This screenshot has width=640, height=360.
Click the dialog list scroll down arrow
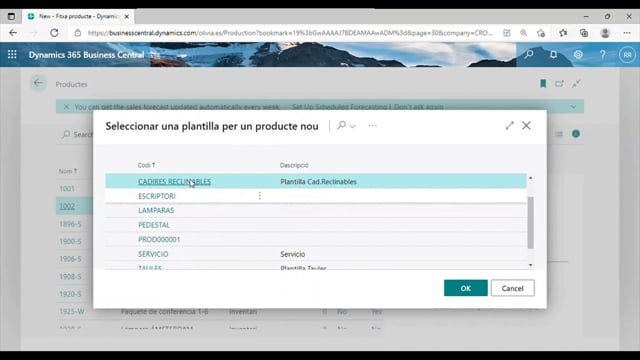530,265
